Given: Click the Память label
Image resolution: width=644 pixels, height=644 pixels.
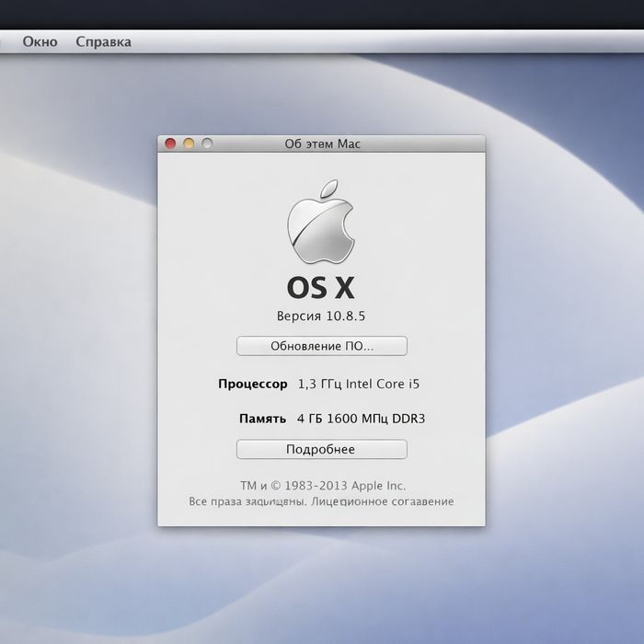Looking at the screenshot, I should [x=262, y=419].
